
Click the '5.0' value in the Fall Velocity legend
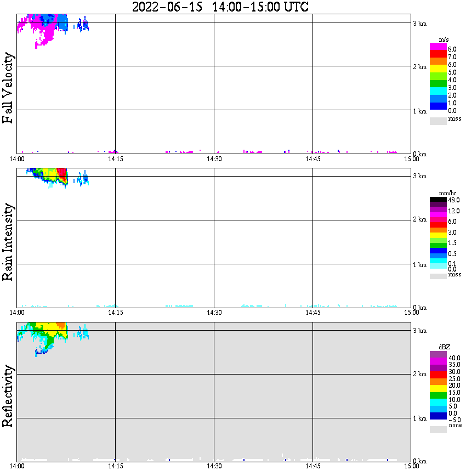[x=452, y=72]
